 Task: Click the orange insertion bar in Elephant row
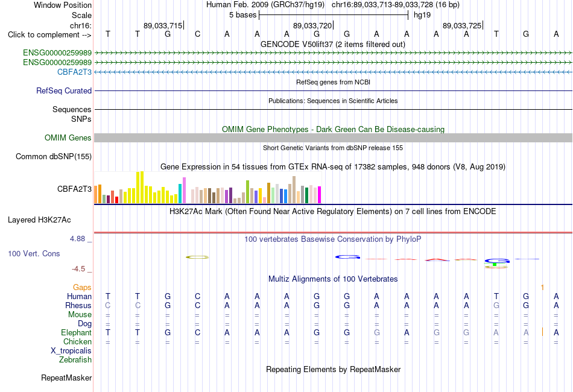[x=542, y=332]
